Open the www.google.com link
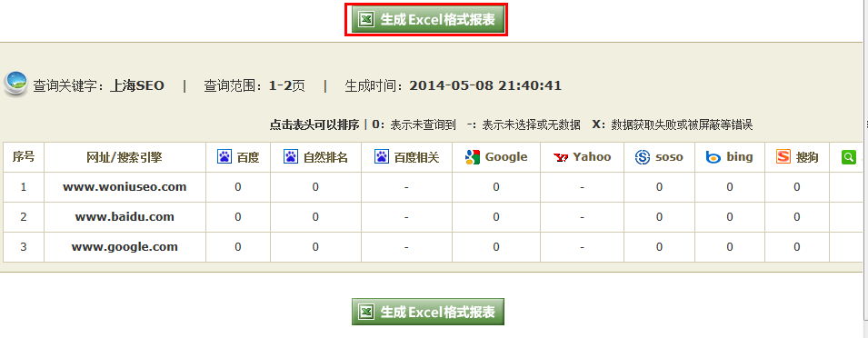 click(x=125, y=247)
